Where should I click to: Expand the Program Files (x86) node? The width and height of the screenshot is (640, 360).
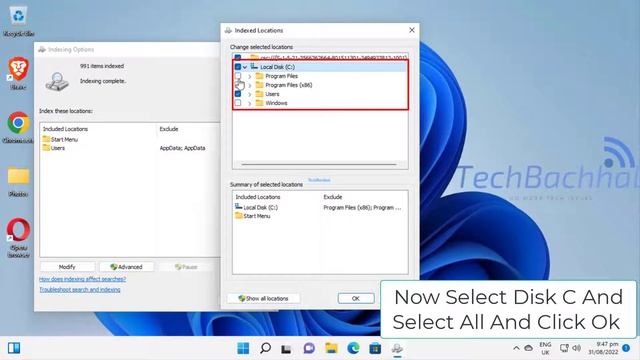(250, 85)
